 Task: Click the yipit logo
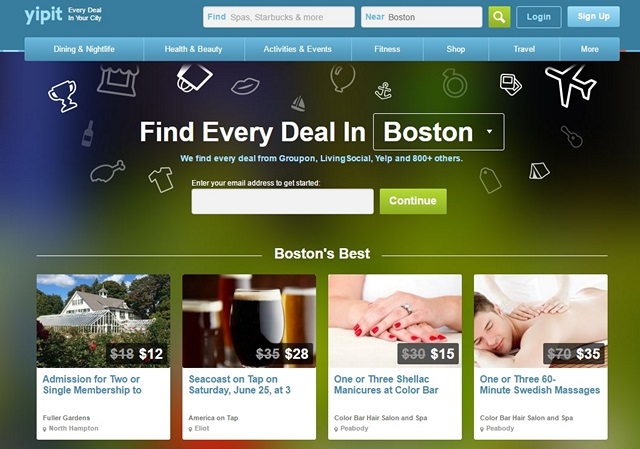(x=43, y=15)
